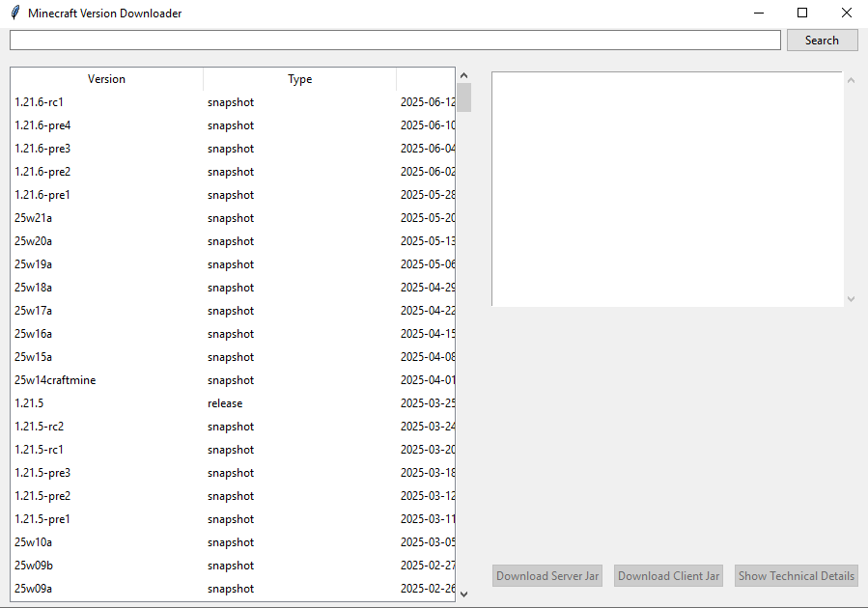Sort by the Version column header
Image resolution: width=868 pixels, height=608 pixels.
coord(106,79)
